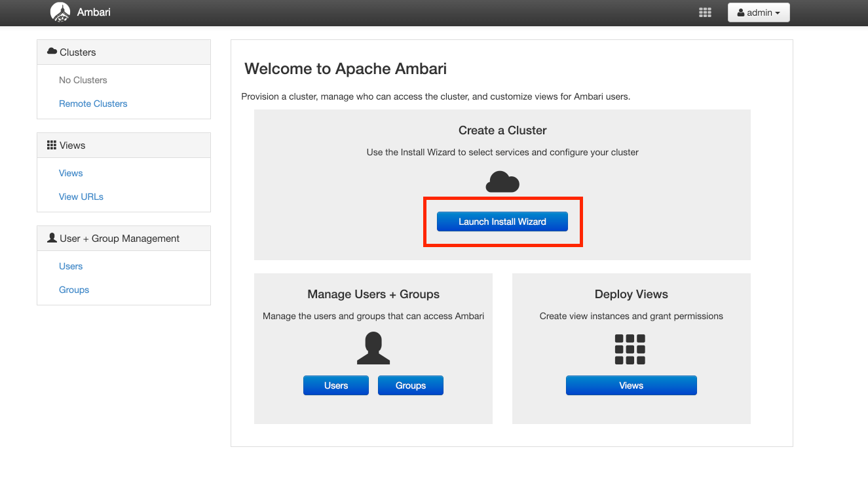The width and height of the screenshot is (868, 485).
Task: Click the grid icon in Deploy Views section
Action: point(630,348)
